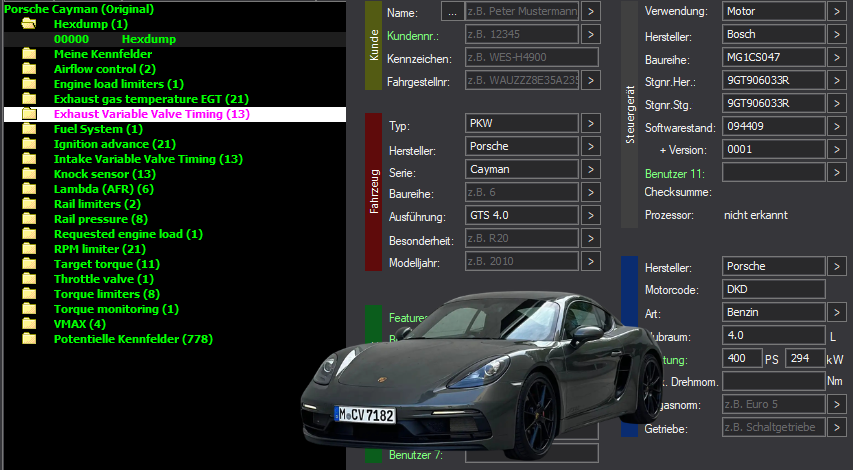Click the Rail limiters folder icon

pyautogui.click(x=29, y=204)
